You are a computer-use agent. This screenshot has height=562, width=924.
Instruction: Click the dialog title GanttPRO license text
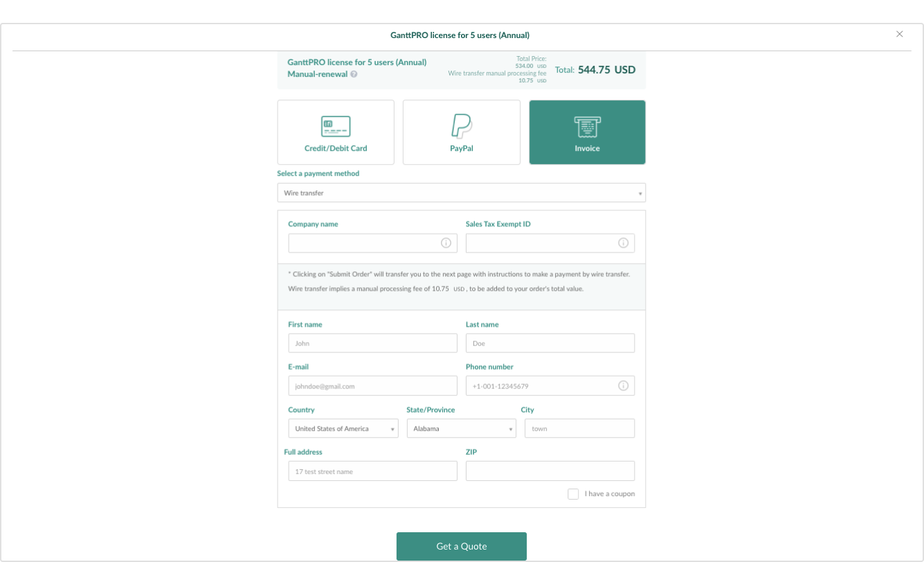[x=460, y=35]
